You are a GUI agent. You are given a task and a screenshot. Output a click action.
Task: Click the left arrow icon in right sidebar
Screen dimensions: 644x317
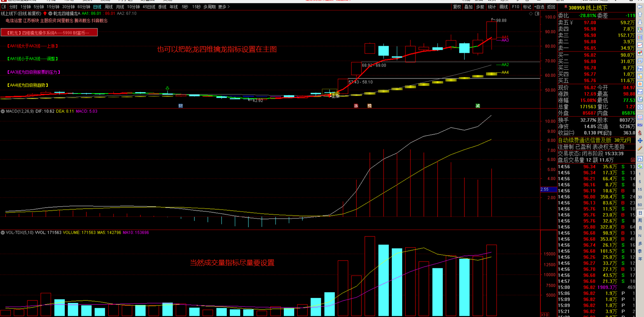tap(640, 7)
